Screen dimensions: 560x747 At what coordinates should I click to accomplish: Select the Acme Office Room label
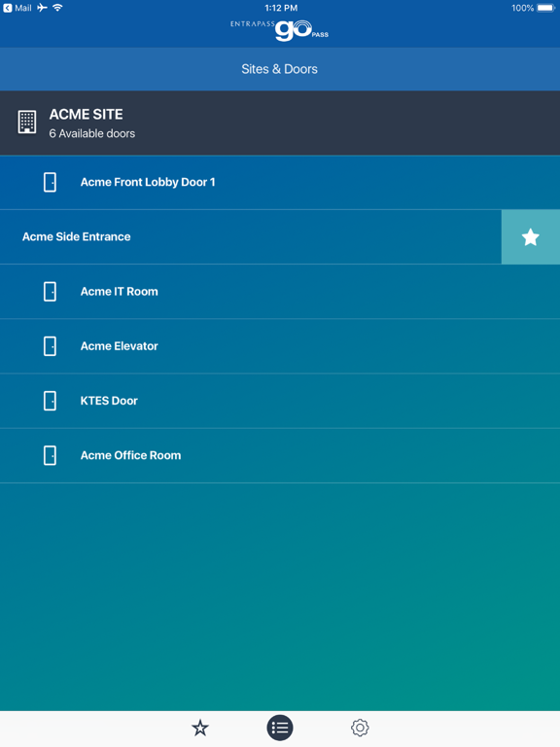click(x=130, y=455)
